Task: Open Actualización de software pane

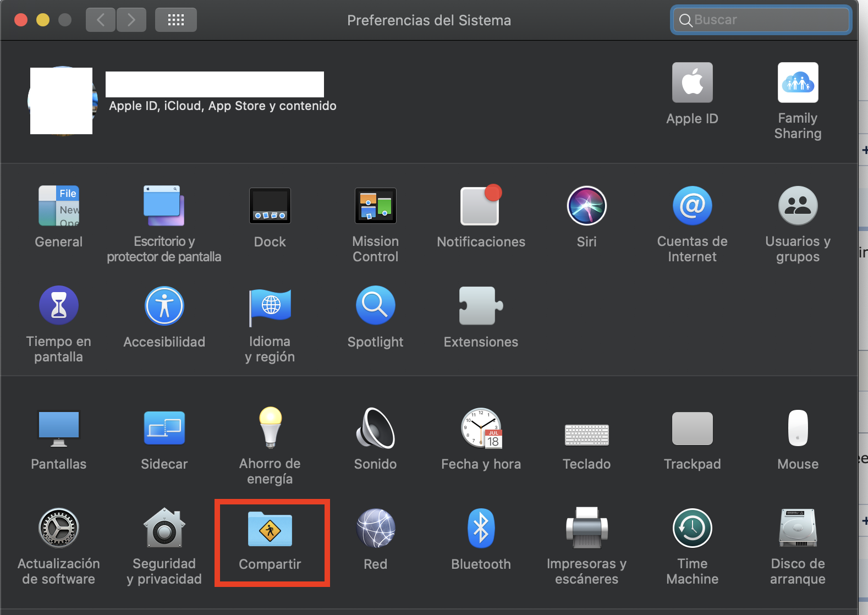Action: pos(59,528)
